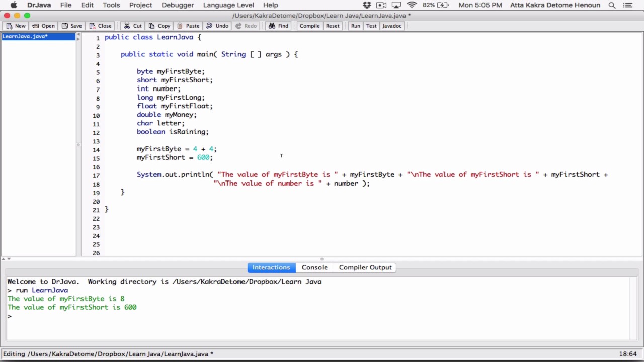Viewport: 644px width, 362px height.
Task: Click the 18:64 cursor position indicator
Action: [628, 354]
